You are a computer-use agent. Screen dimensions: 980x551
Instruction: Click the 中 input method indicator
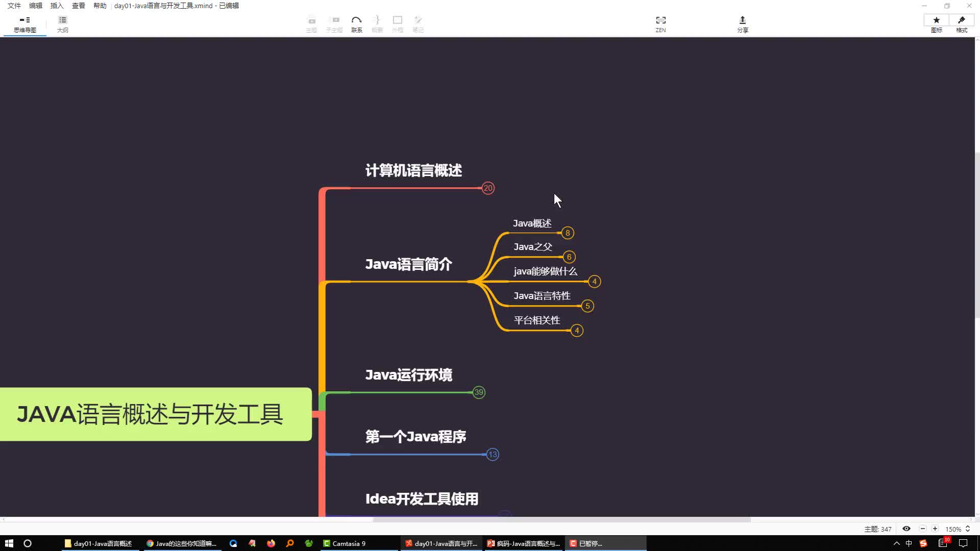point(909,543)
